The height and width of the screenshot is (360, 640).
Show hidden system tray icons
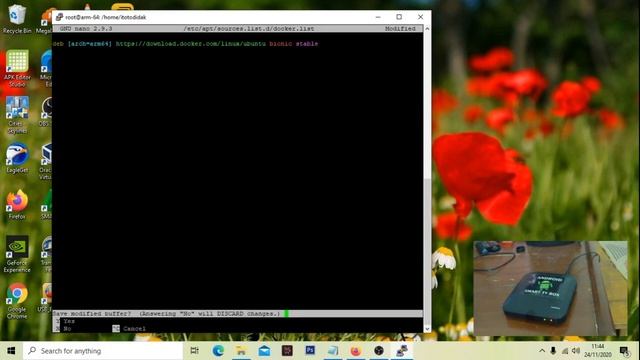click(x=542, y=351)
